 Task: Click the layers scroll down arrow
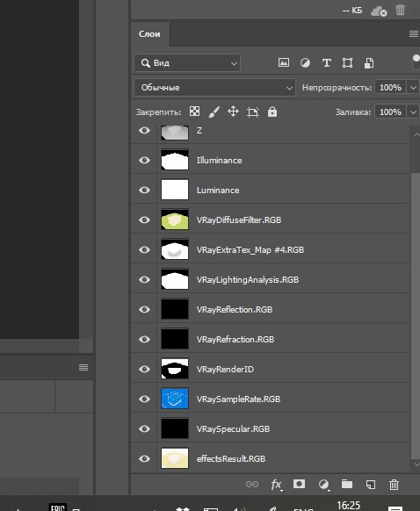(416, 464)
